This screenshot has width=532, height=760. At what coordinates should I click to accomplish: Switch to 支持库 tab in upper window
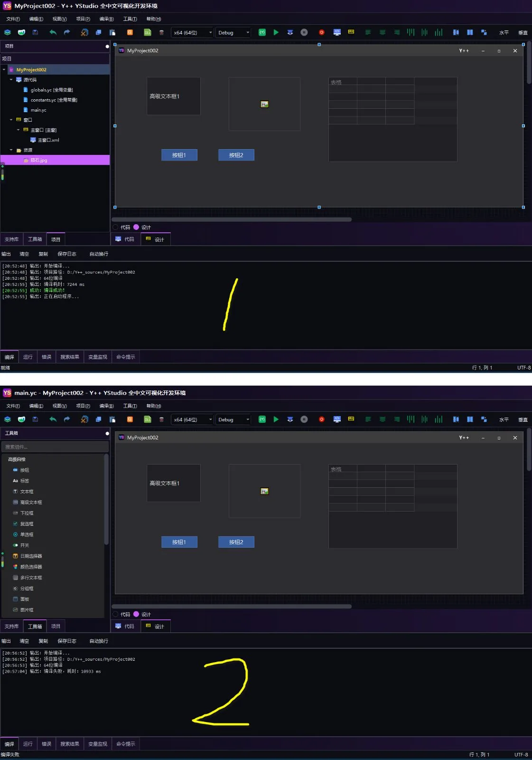11,239
